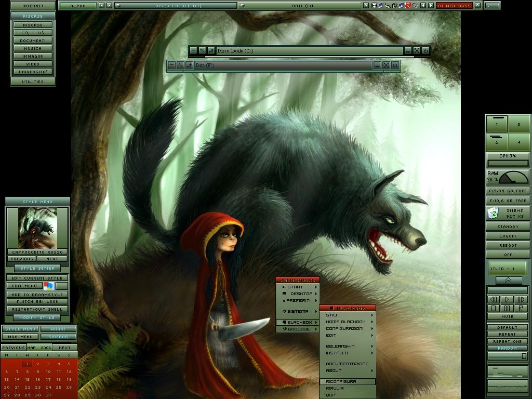
Task: Click the track progress bar above the playback buttons
Action: pyautogui.click(x=508, y=290)
